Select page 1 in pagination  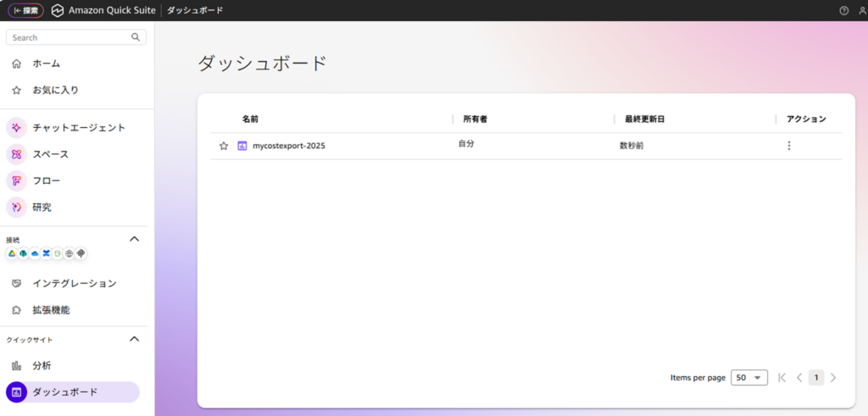[815, 378]
